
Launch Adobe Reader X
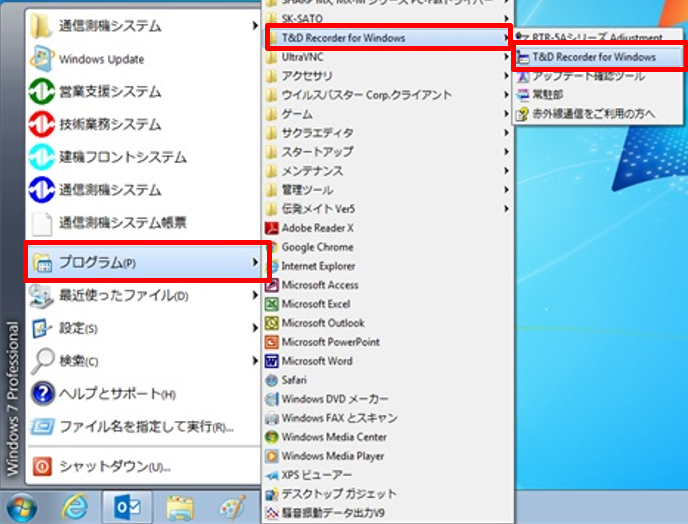[x=388, y=228]
